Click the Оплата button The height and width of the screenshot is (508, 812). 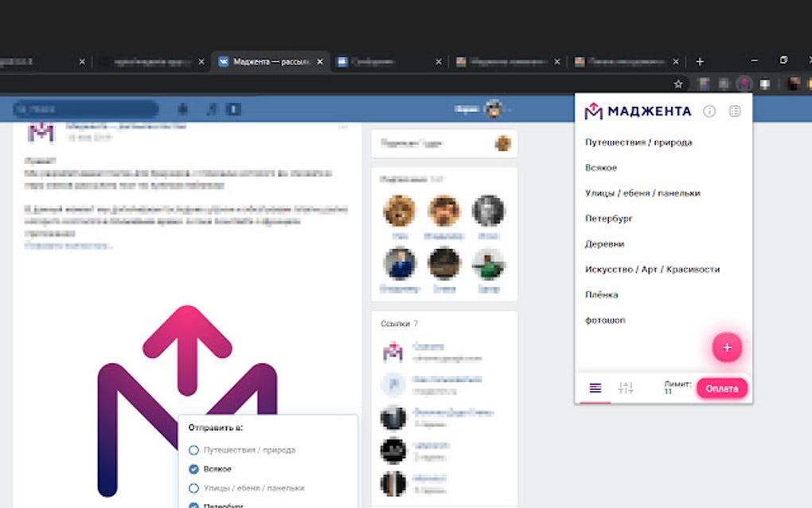coord(722,389)
